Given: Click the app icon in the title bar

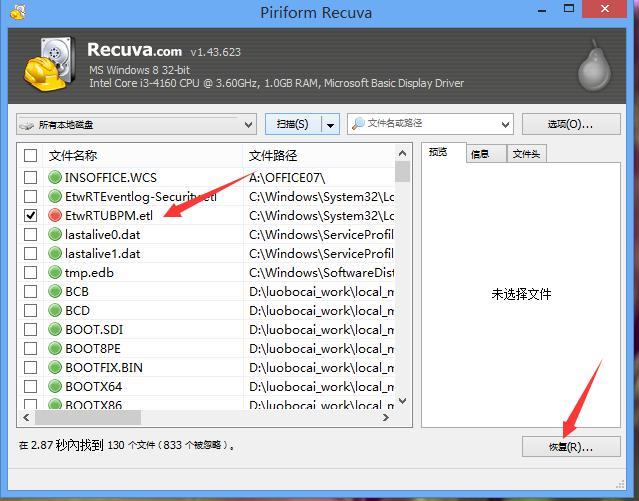Looking at the screenshot, I should tap(13, 11).
